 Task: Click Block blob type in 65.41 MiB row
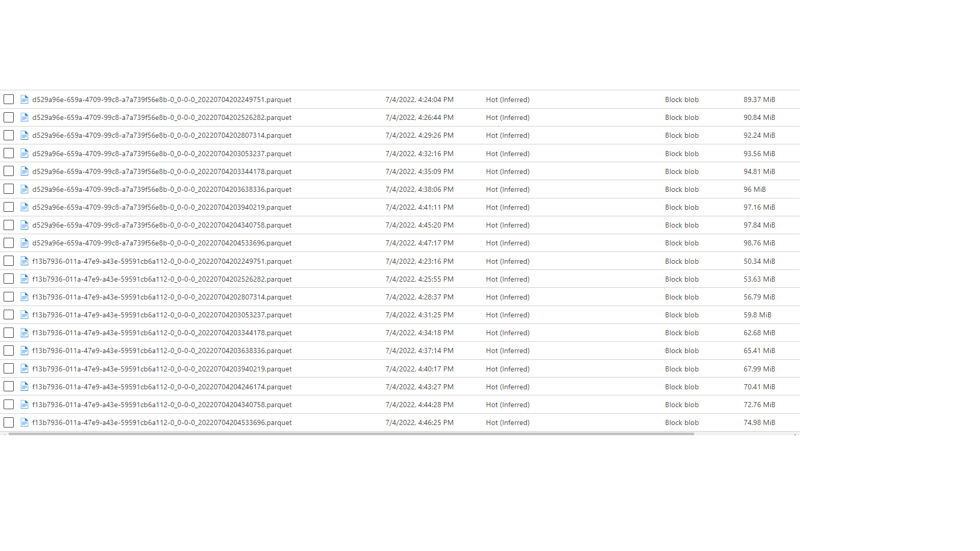tap(681, 350)
